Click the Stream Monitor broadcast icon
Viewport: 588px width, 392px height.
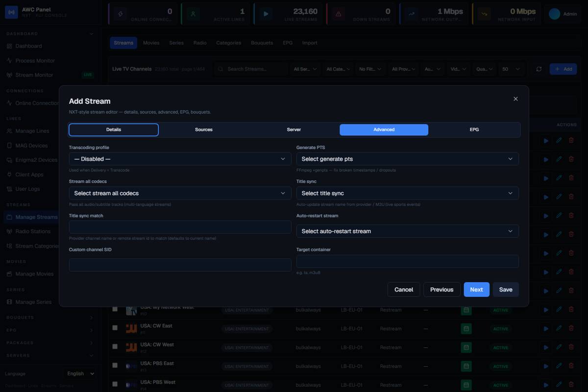pos(9,75)
